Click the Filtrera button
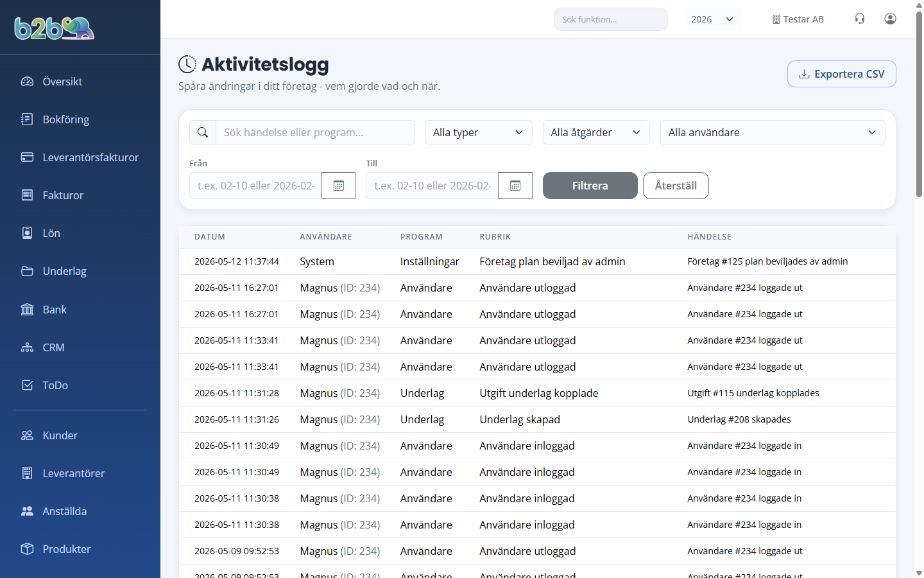924x578 pixels. pyautogui.click(x=590, y=186)
